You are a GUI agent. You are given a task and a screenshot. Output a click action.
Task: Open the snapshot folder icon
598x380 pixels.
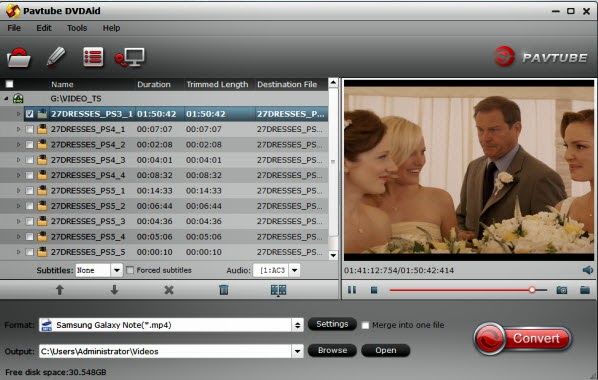(585, 290)
